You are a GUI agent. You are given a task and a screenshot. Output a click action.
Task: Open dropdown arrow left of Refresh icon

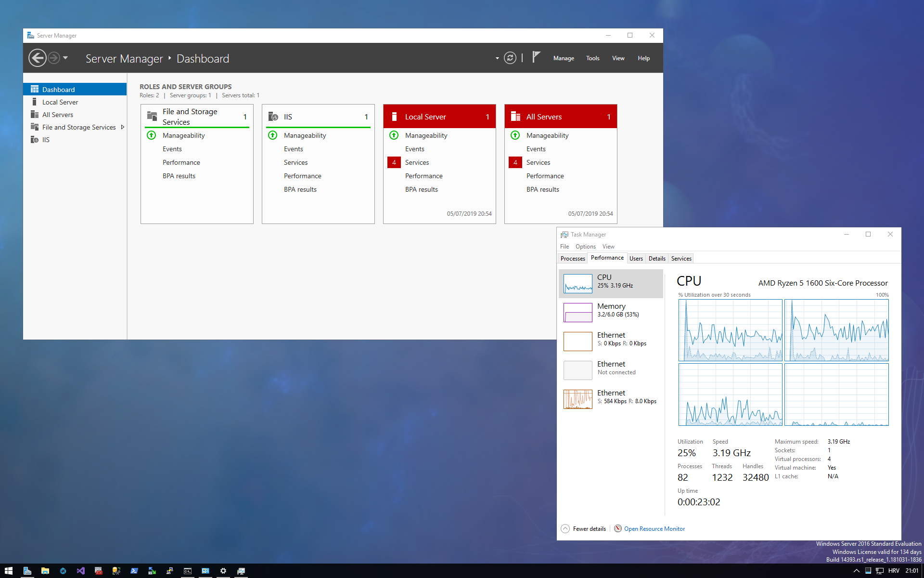click(497, 58)
